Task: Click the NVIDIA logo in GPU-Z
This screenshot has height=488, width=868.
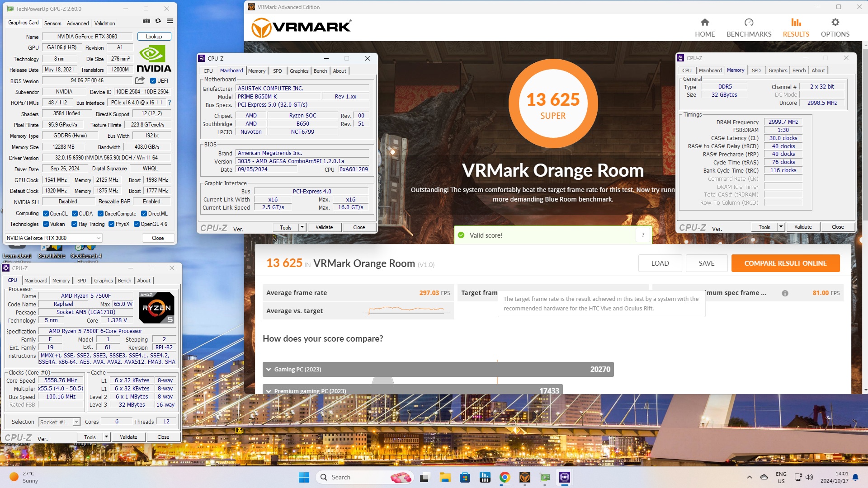Action: point(154,59)
